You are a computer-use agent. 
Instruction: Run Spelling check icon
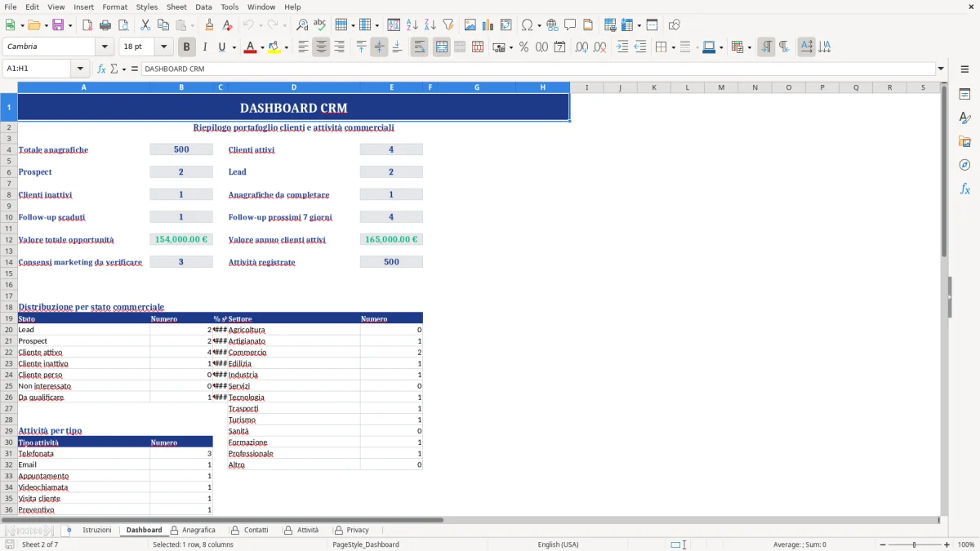click(320, 25)
